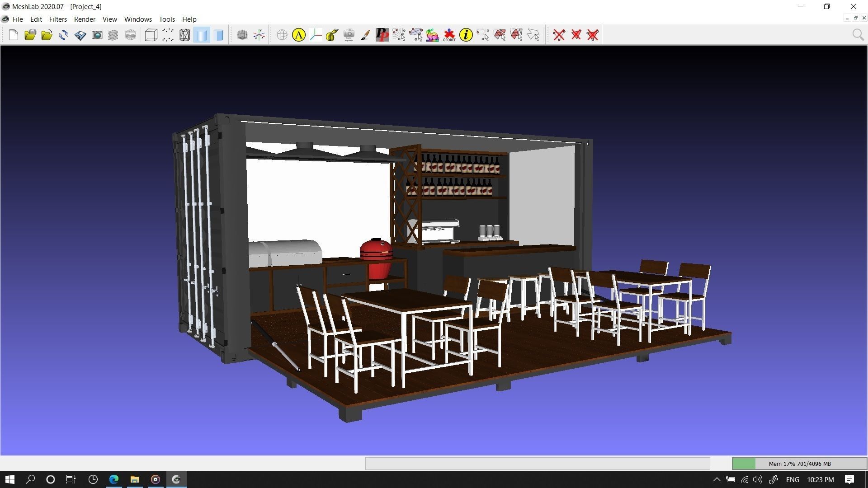Show the layer dialog using the stacked layers icon
This screenshot has width=868, height=488.
coord(113,35)
